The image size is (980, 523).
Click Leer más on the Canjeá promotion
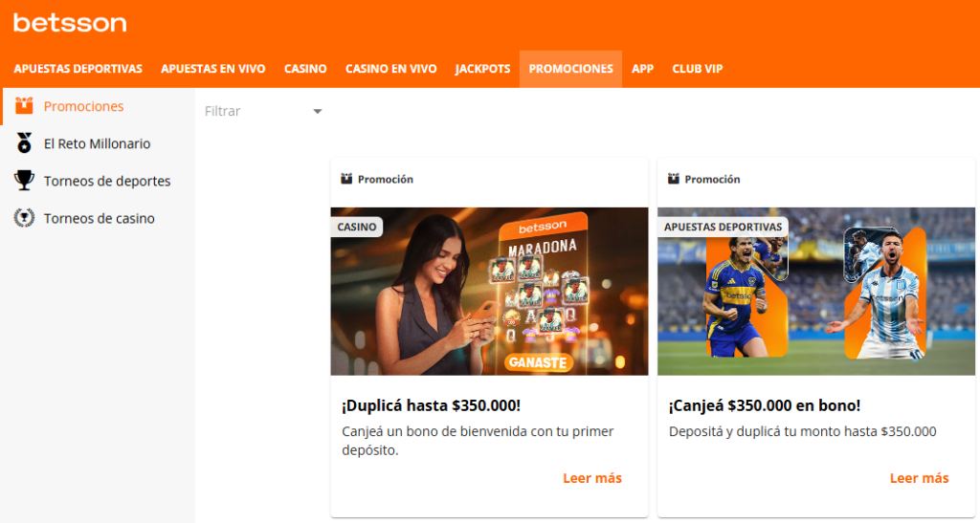[x=919, y=478]
